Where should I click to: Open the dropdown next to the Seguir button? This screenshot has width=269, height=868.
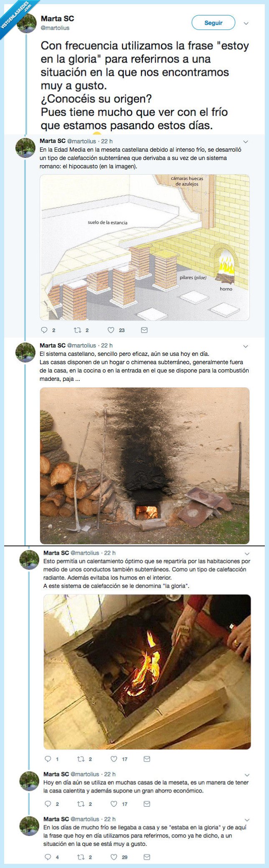pyautogui.click(x=247, y=23)
